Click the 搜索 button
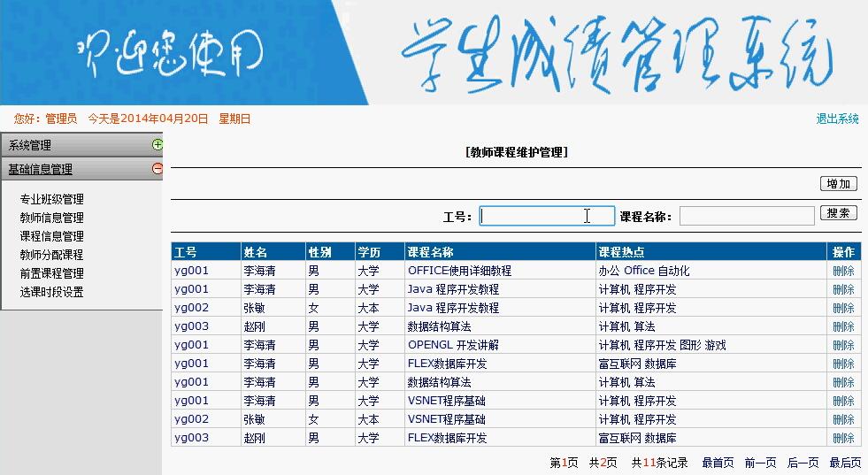This screenshot has width=868, height=475. coord(838,213)
